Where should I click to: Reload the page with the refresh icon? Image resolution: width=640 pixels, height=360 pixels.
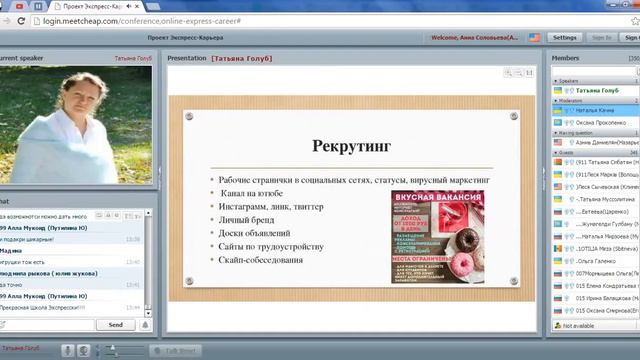[x=21, y=21]
